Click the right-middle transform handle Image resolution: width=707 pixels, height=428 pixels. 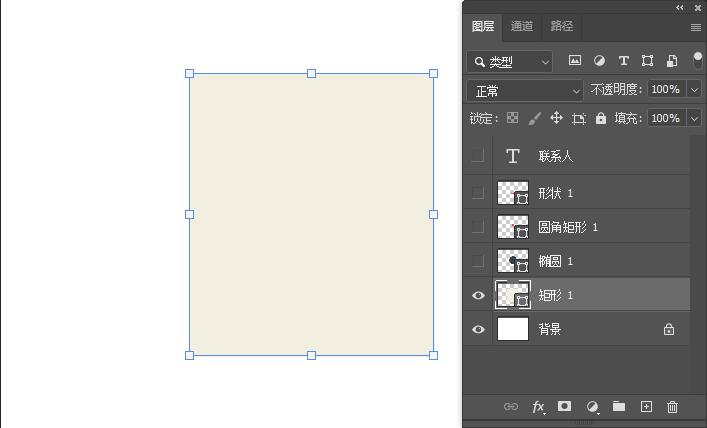(433, 214)
